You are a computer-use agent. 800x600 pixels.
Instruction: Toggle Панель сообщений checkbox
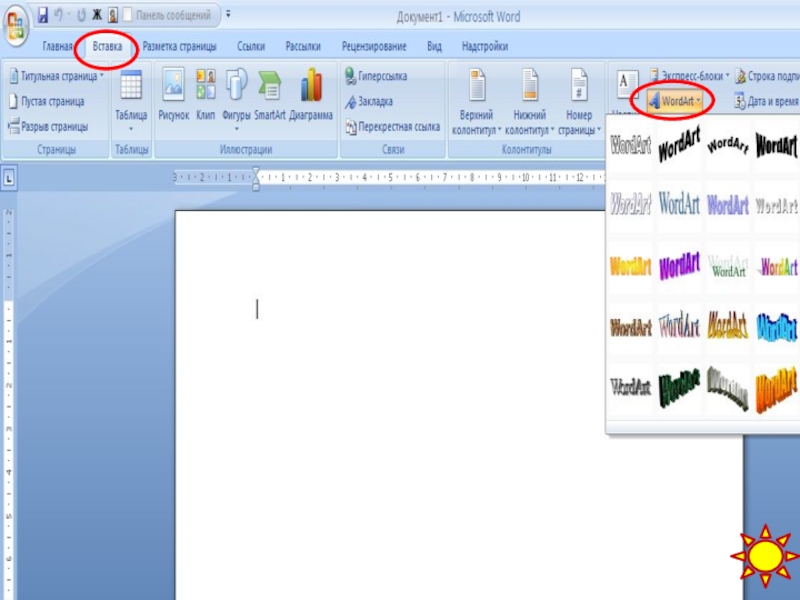click(128, 15)
